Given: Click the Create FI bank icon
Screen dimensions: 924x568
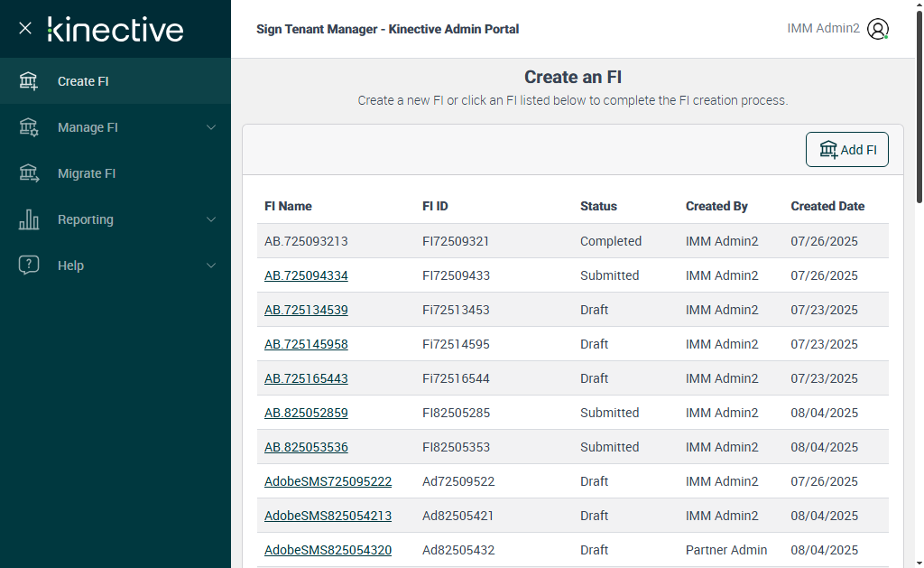Looking at the screenshot, I should pyautogui.click(x=29, y=81).
